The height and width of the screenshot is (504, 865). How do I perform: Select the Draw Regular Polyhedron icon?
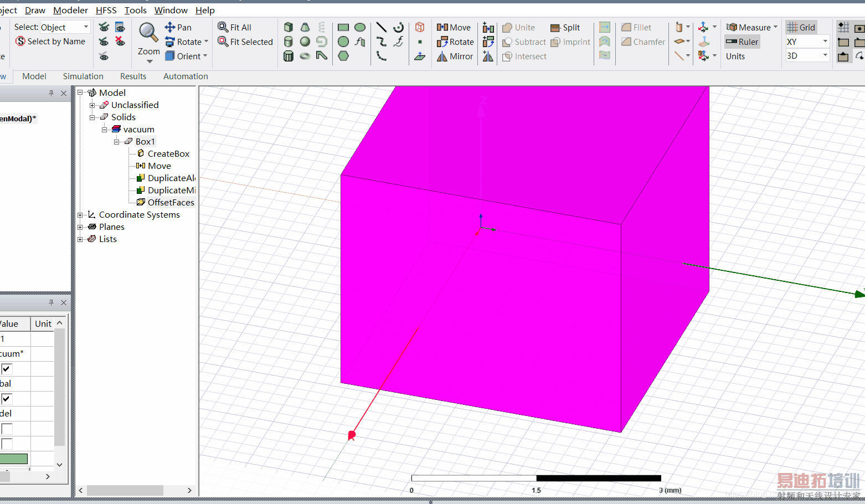click(x=288, y=56)
